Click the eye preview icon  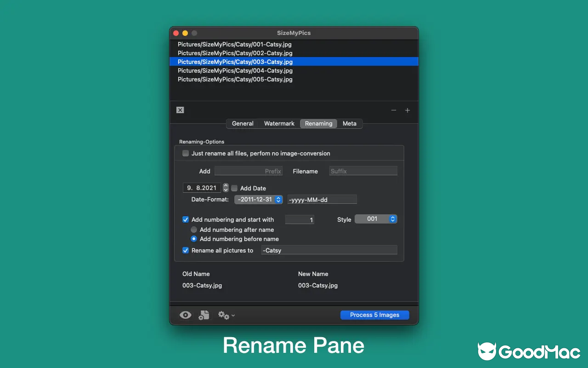[x=185, y=315]
